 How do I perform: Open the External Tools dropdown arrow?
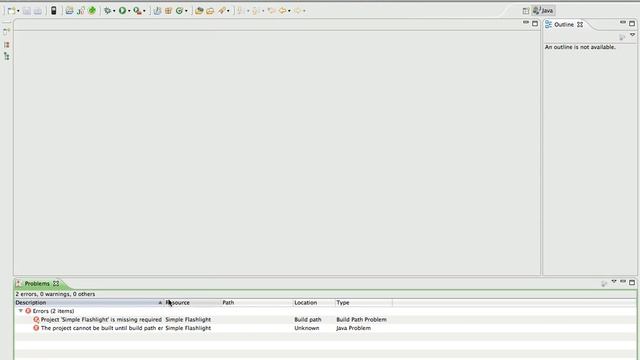(x=144, y=11)
